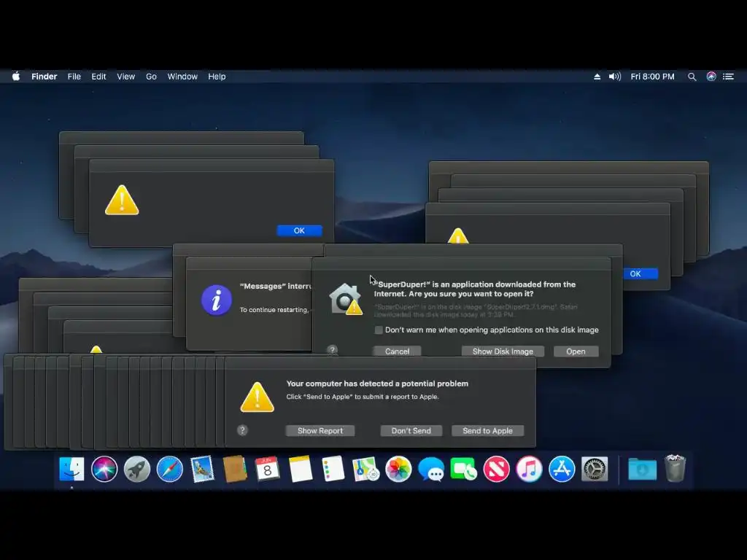747x560 pixels.
Task: Open Calendar icon in dock
Action: point(267,469)
